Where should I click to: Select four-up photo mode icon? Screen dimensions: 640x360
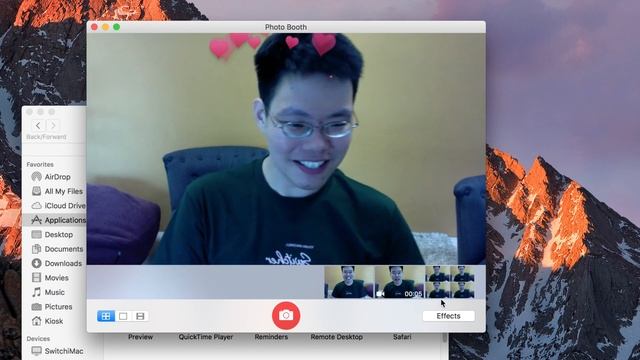pos(106,316)
